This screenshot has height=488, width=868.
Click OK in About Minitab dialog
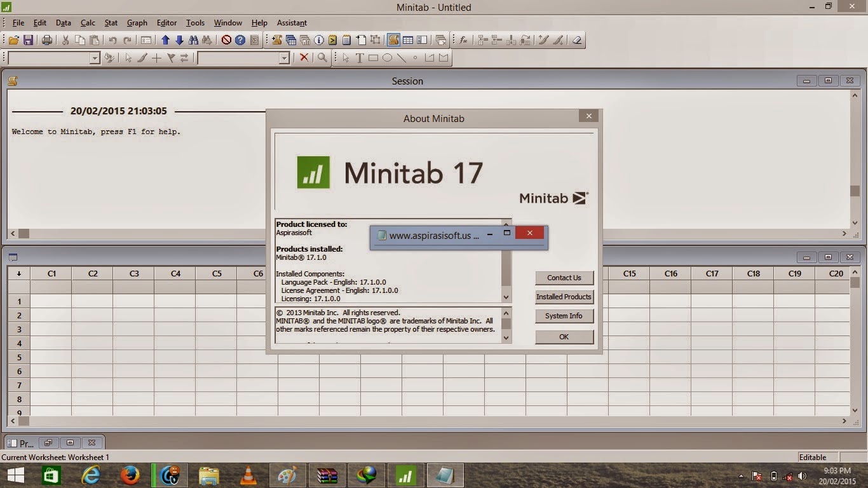564,337
